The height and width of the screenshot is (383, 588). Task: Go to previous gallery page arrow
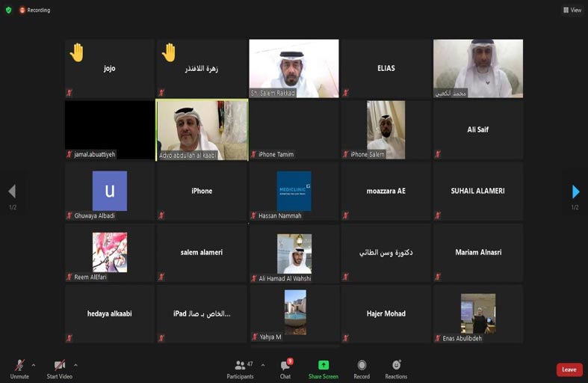coord(12,191)
